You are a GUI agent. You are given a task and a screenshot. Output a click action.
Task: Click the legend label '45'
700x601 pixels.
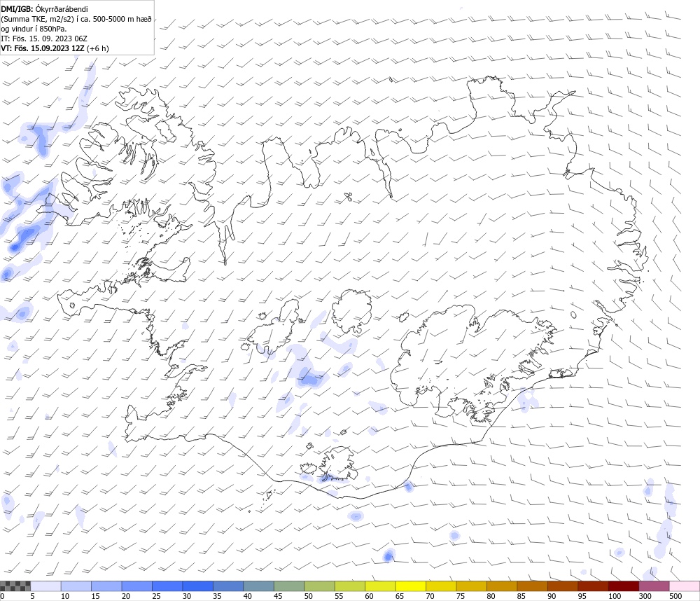278,596
